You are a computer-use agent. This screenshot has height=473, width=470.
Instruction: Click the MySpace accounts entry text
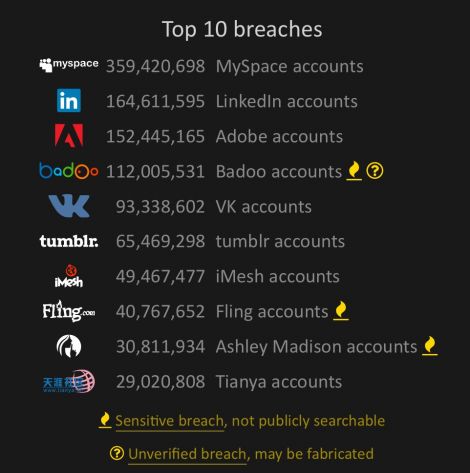pos(290,66)
